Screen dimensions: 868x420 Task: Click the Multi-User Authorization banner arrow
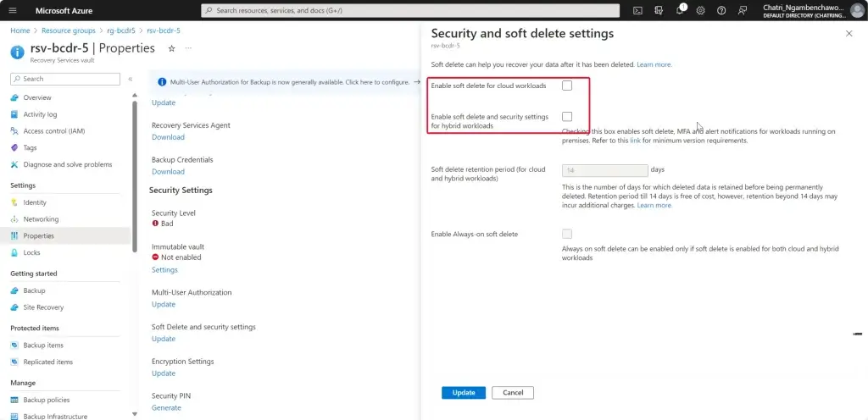pyautogui.click(x=417, y=82)
